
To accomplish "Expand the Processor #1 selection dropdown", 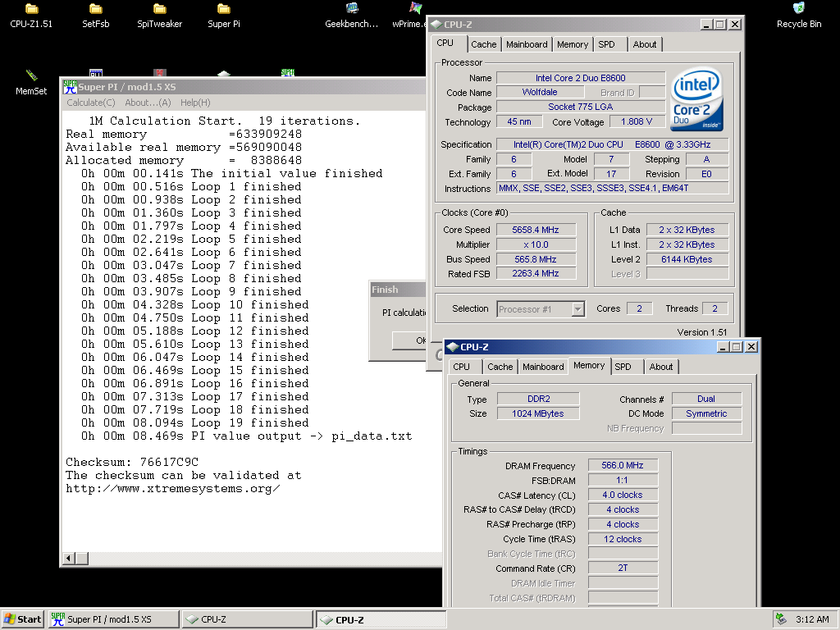I will click(x=577, y=309).
